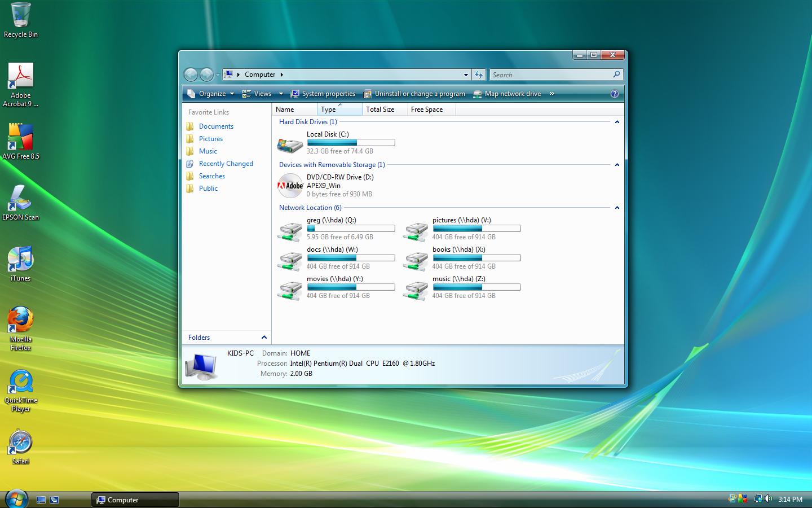Select the music (\\hda) (Z:) drive icon
The height and width of the screenshot is (508, 812).
pos(416,289)
